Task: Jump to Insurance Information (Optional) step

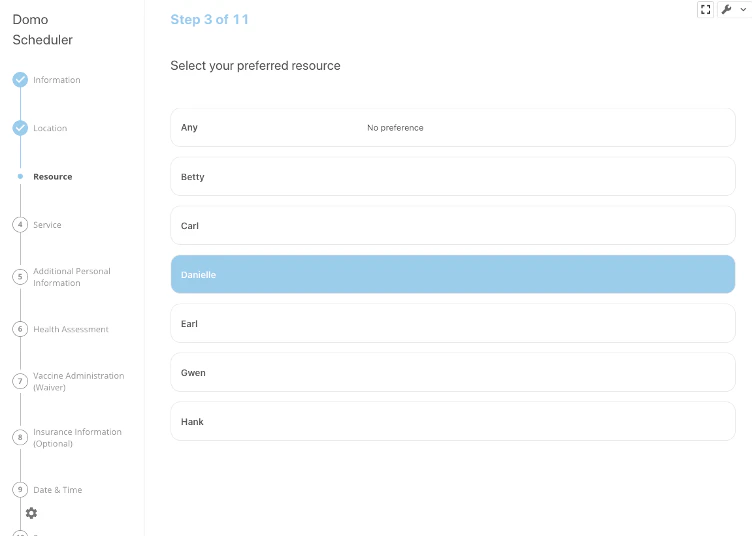Action: pos(77,438)
